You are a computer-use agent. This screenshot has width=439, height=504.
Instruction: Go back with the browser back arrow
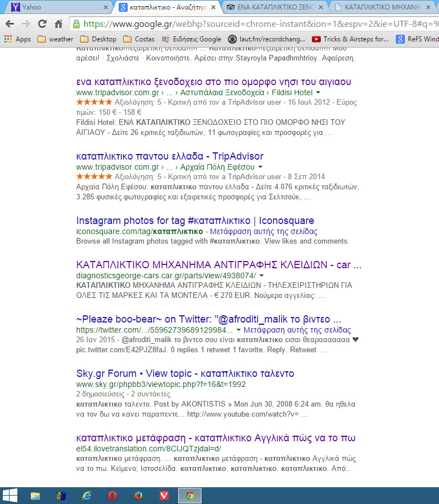click(x=10, y=24)
